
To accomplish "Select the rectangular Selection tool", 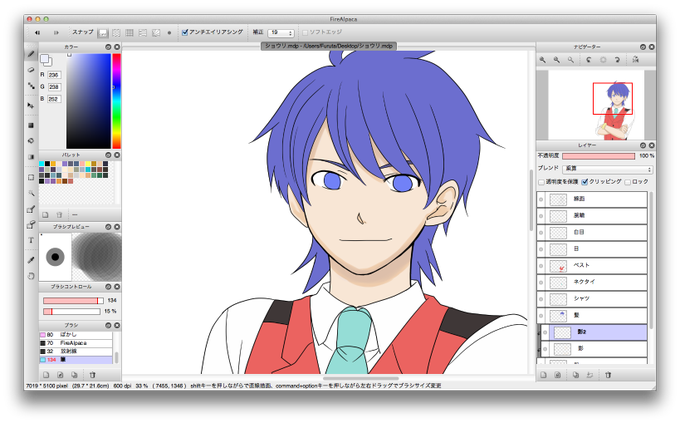I will click(x=31, y=177).
